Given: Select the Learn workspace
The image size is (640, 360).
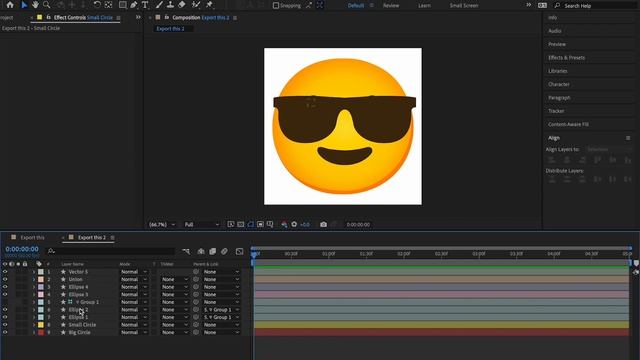Looking at the screenshot, I should point(424,6).
